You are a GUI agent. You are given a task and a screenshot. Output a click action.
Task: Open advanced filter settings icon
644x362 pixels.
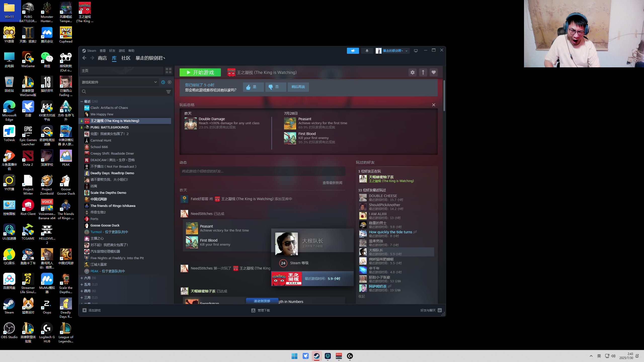coord(169,92)
